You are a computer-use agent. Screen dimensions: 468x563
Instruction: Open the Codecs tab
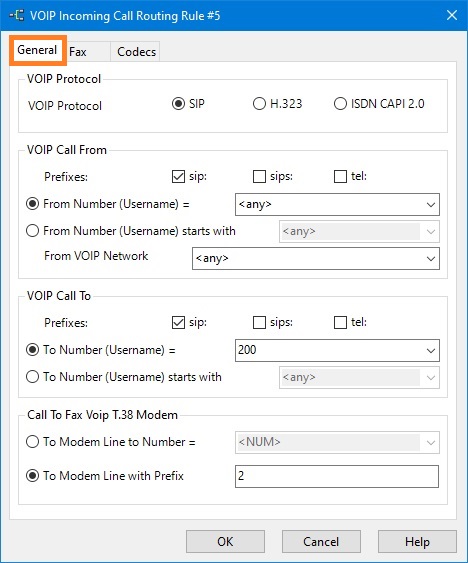pos(136,52)
